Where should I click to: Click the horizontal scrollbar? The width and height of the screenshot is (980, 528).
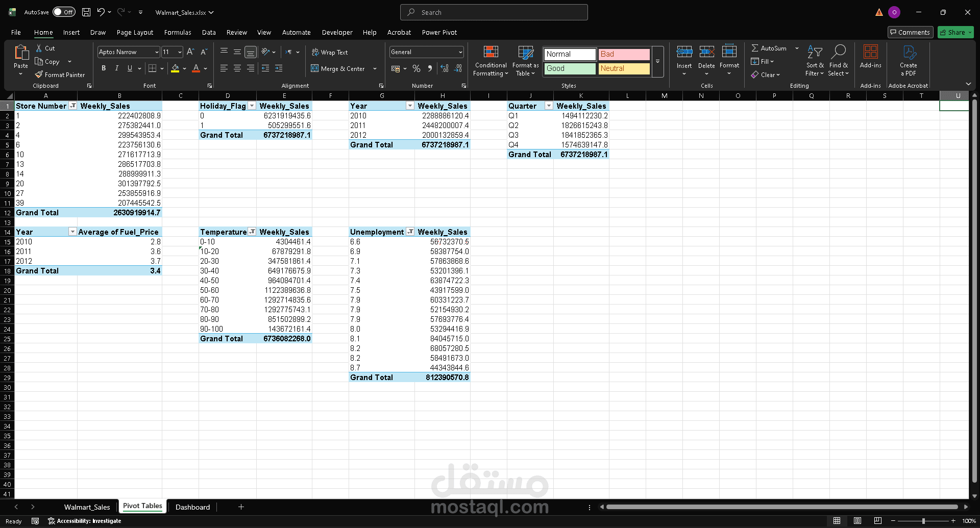tap(782, 507)
